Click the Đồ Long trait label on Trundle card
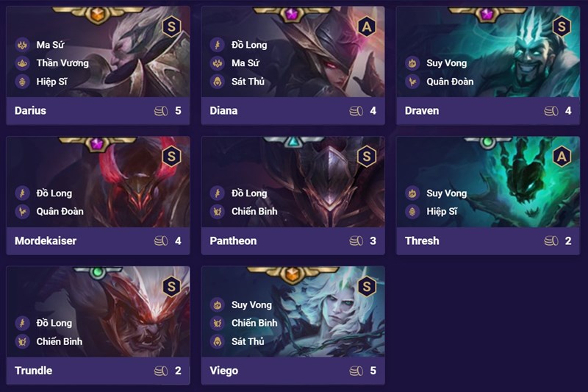 pos(54,323)
